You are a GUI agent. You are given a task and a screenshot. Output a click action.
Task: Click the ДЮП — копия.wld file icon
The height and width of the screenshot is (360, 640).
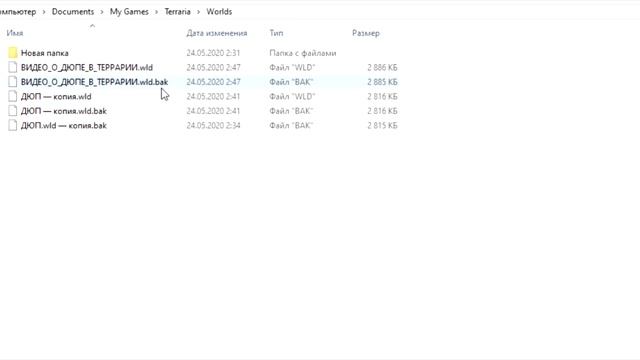(13, 96)
